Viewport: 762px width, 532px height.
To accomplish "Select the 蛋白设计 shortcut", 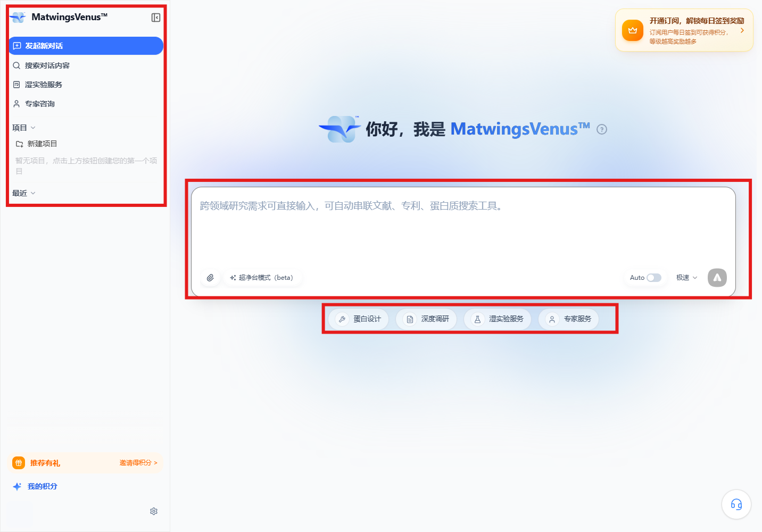I will pyautogui.click(x=358, y=319).
